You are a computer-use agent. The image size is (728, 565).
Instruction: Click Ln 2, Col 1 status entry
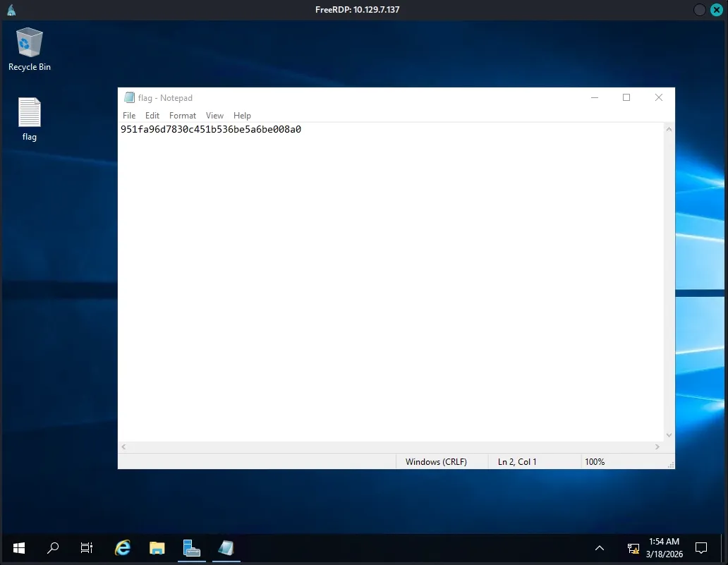pyautogui.click(x=517, y=462)
